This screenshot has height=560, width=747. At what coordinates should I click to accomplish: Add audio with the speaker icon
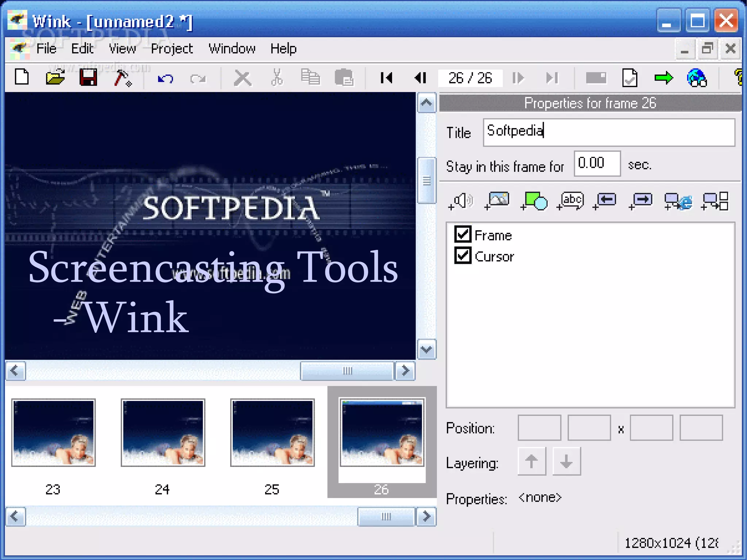click(x=461, y=201)
